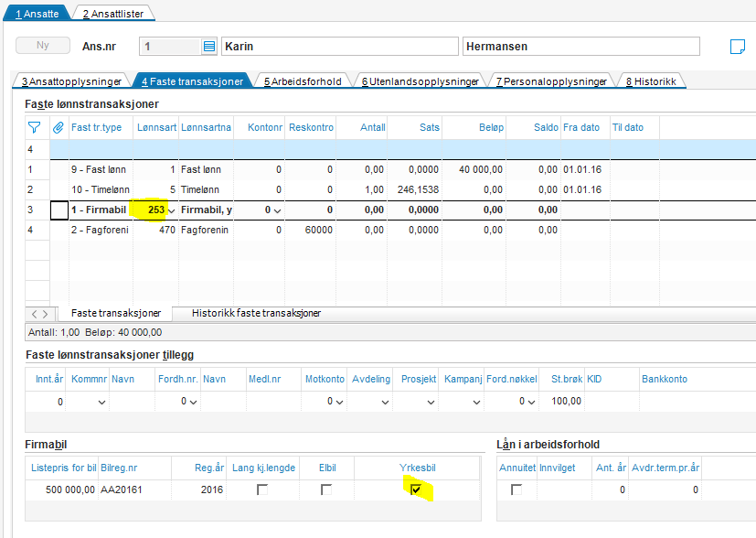Image resolution: width=756 pixels, height=538 pixels.
Task: Expand the Kommnr dropdown arrow
Action: click(x=101, y=402)
